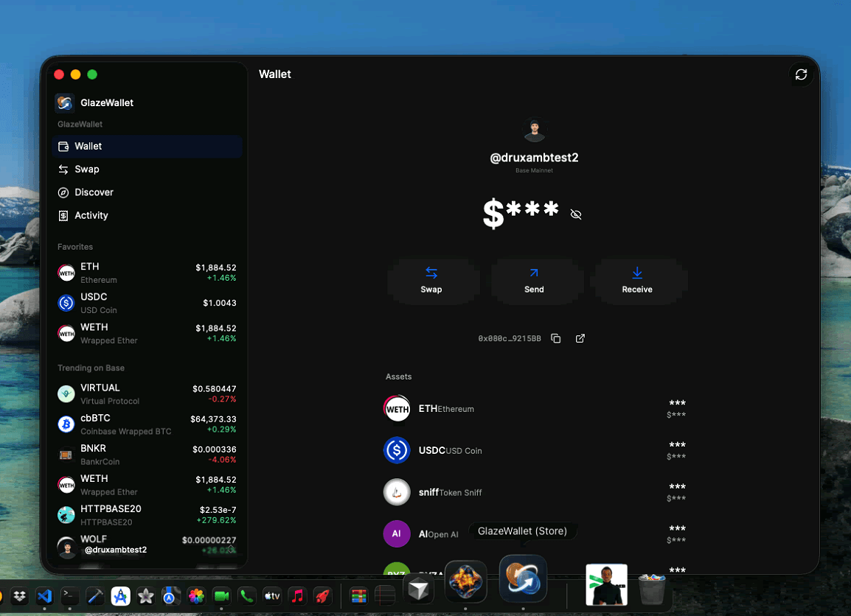
Task: Open FaceTime from the Dock
Action: [221, 597]
